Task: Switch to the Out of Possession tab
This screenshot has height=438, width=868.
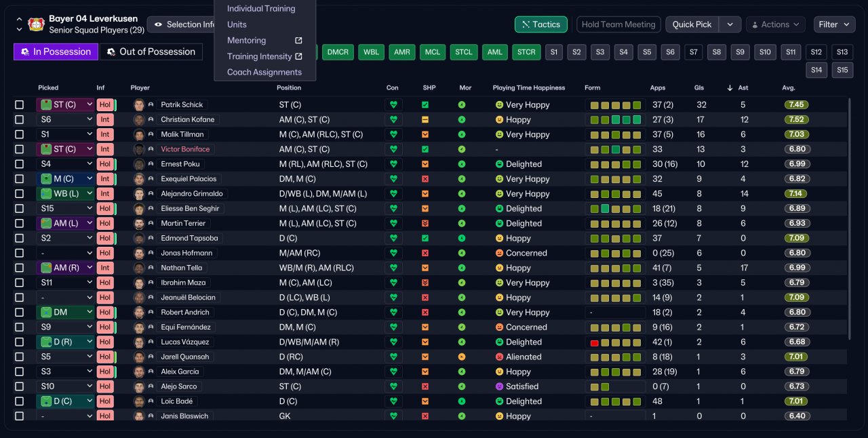Action: pyautogui.click(x=151, y=52)
